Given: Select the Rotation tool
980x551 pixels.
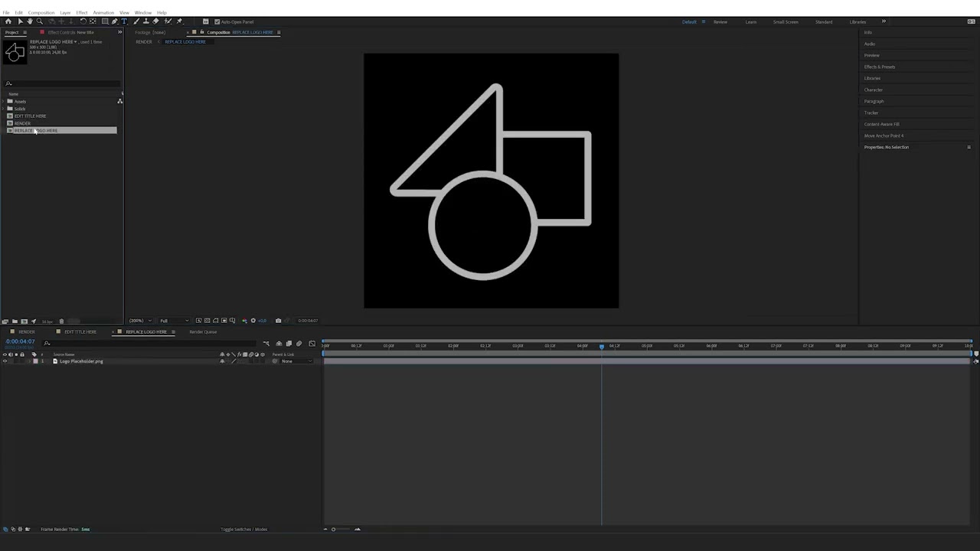Looking at the screenshot, I should point(83,21).
